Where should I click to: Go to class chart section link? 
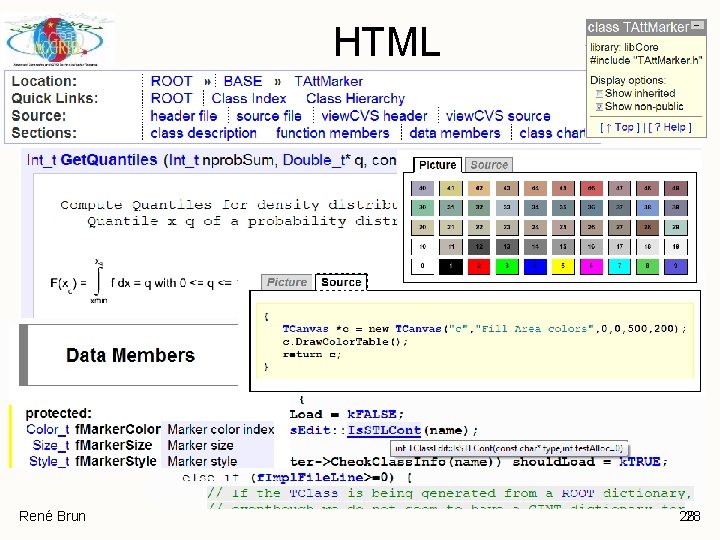coord(552,133)
